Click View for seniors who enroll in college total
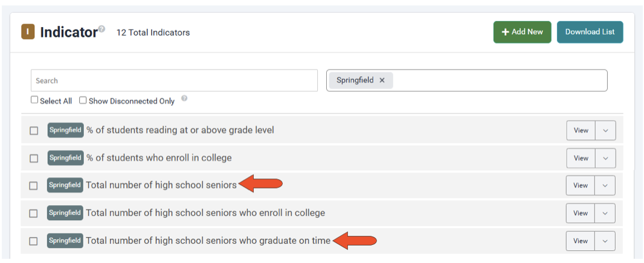 pyautogui.click(x=581, y=213)
